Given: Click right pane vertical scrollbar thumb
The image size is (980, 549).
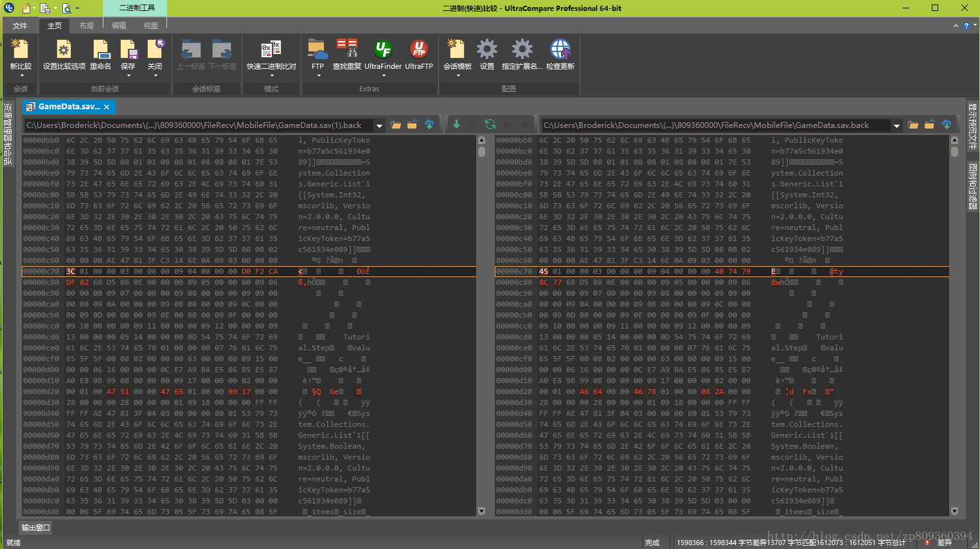Looking at the screenshot, I should click(954, 152).
